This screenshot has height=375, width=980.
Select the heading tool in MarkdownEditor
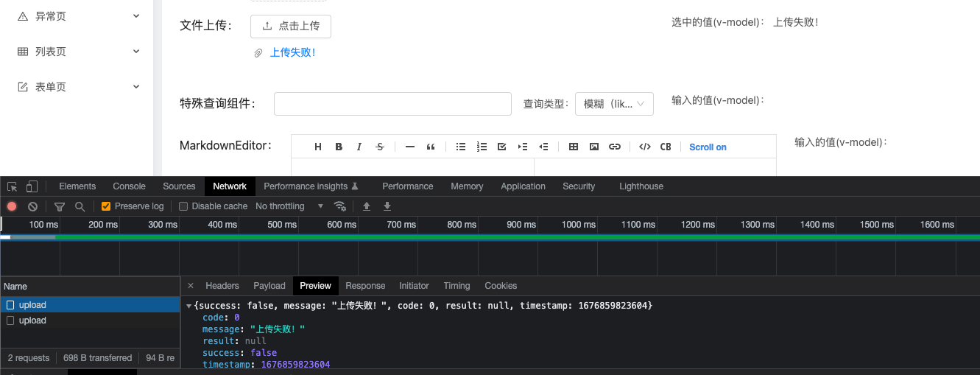point(318,147)
